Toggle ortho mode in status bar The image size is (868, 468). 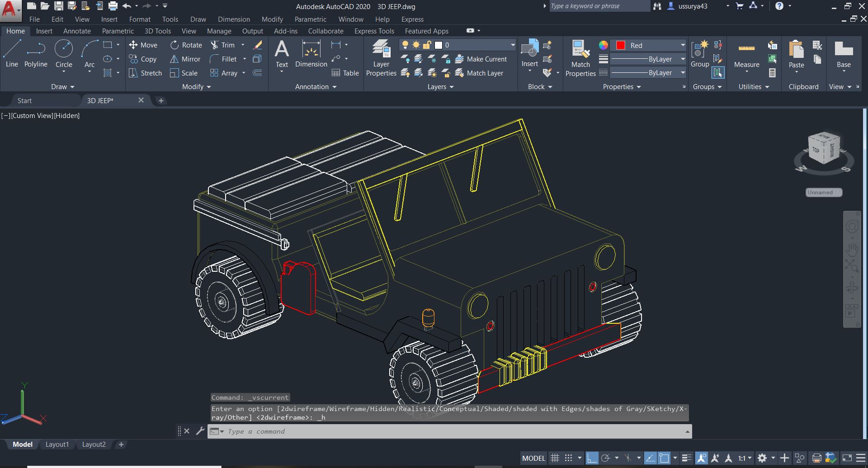click(x=592, y=458)
